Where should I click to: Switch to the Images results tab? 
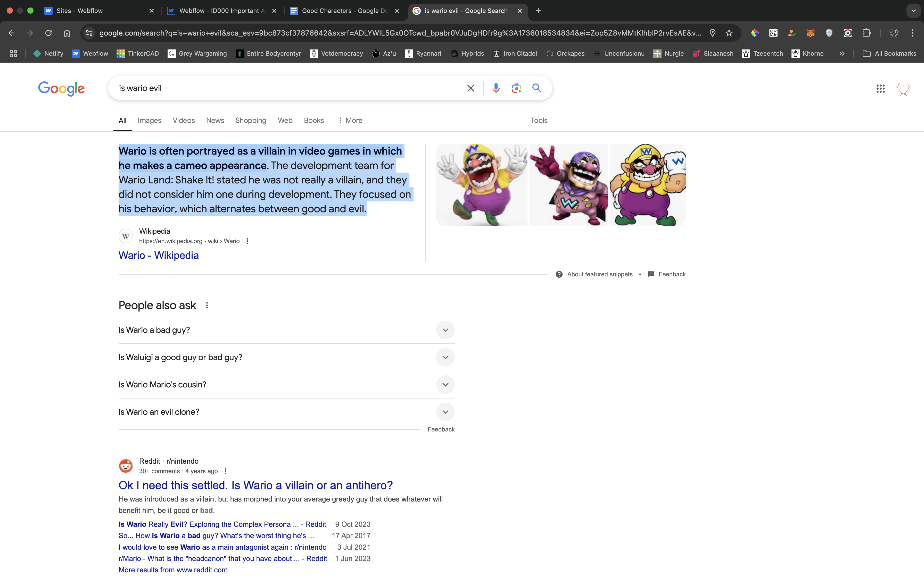point(149,120)
